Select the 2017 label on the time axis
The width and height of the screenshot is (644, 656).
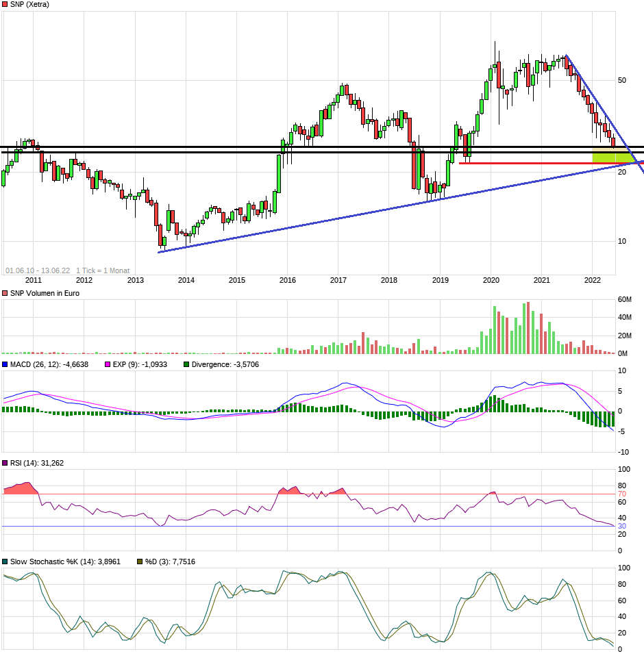(x=338, y=280)
